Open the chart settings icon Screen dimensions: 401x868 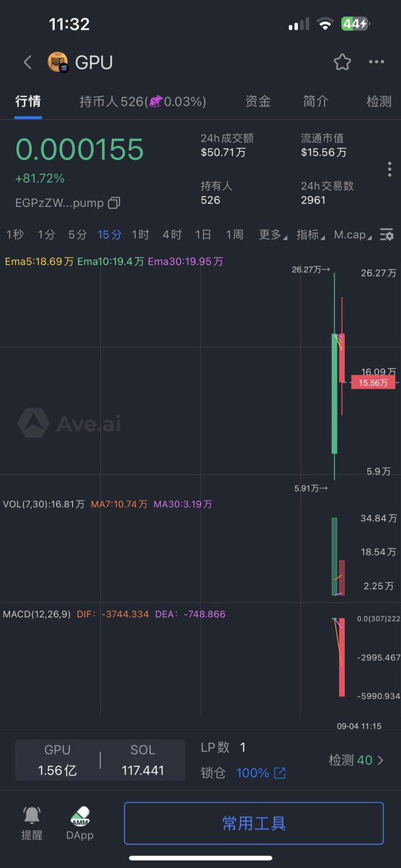coord(387,234)
